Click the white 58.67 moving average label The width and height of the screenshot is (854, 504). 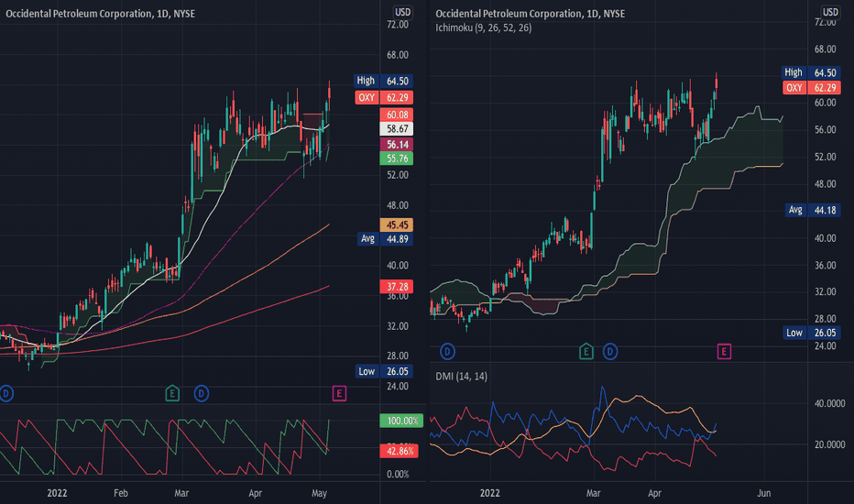pos(397,129)
